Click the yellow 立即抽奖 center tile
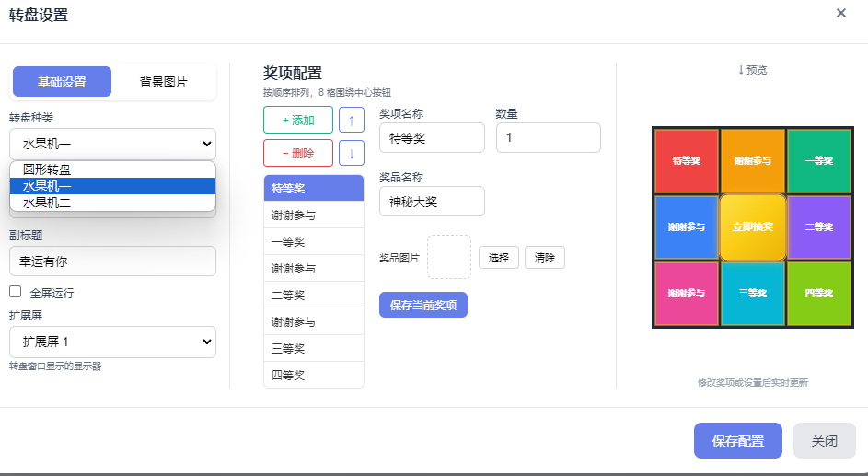 (752, 226)
